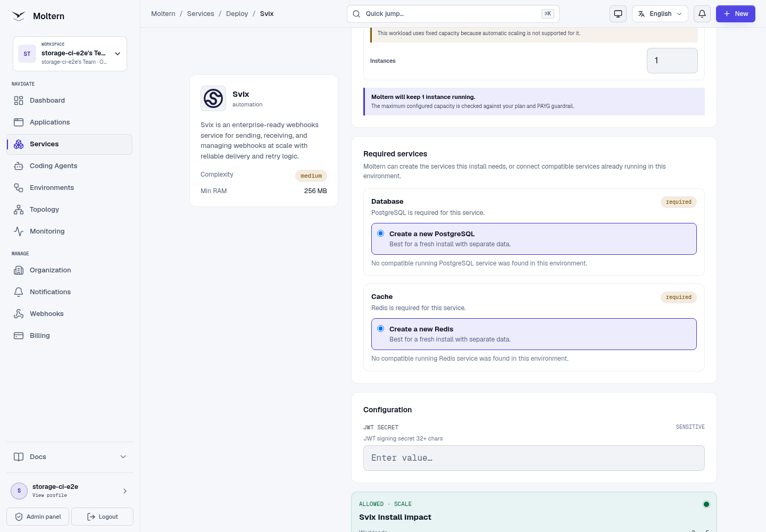Click the Instances number field
This screenshot has height=532, width=766.
pos(672,61)
